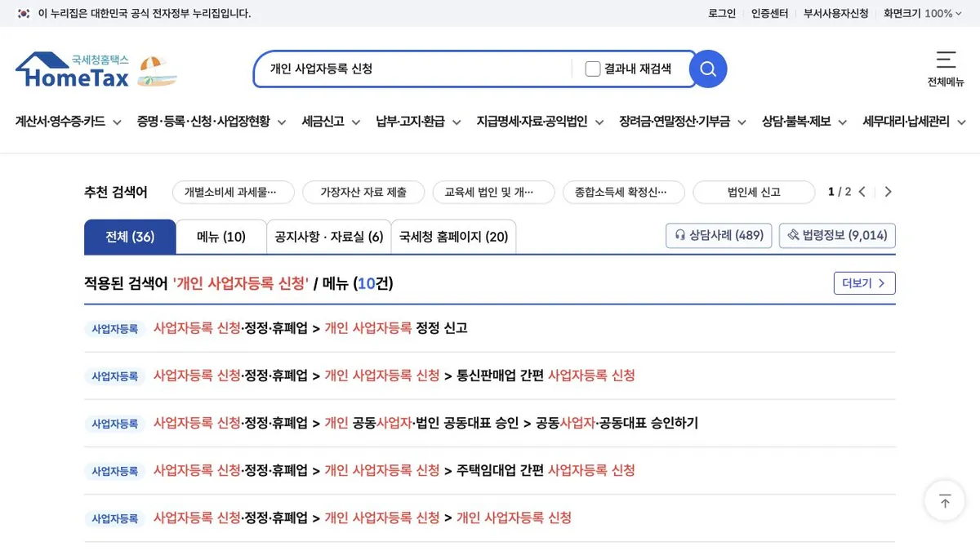Image resolution: width=980 pixels, height=551 pixels.
Task: Switch to 메뉴 (10) tab
Action: point(221,237)
